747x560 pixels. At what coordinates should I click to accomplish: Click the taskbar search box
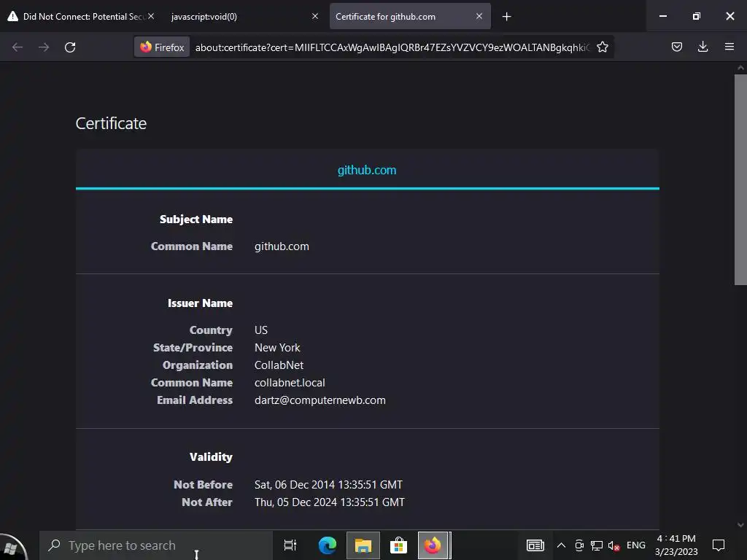pyautogui.click(x=156, y=545)
